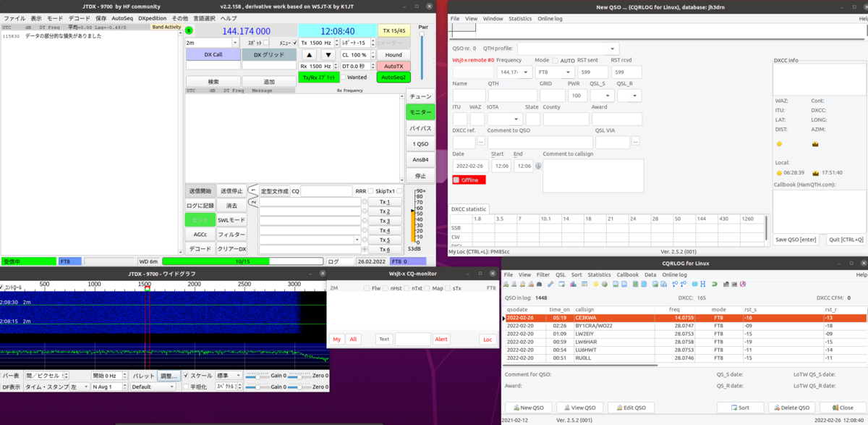Image resolution: width=868 pixels, height=425 pixels.
Task: Click the AutoTX button
Action: [393, 66]
